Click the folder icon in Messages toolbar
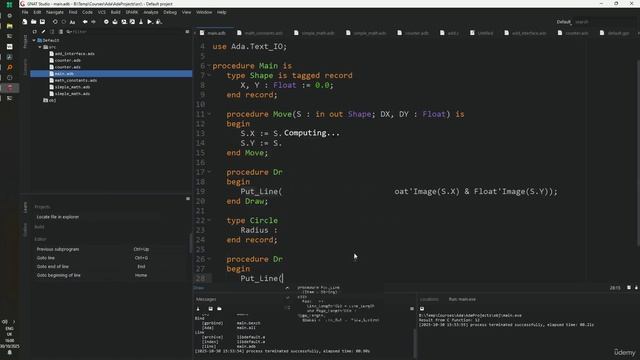Screen dimensions: 640x360 click(x=219, y=309)
